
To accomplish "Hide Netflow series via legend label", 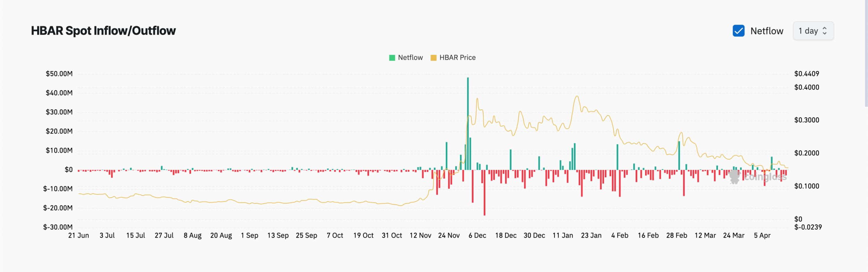I will (410, 58).
